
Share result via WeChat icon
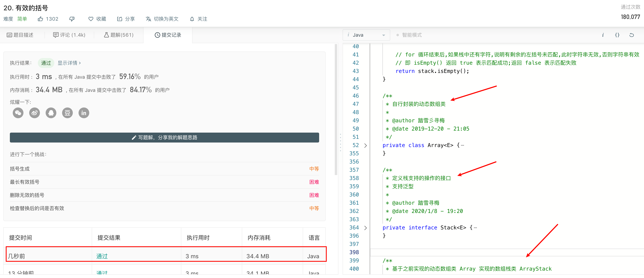18,113
